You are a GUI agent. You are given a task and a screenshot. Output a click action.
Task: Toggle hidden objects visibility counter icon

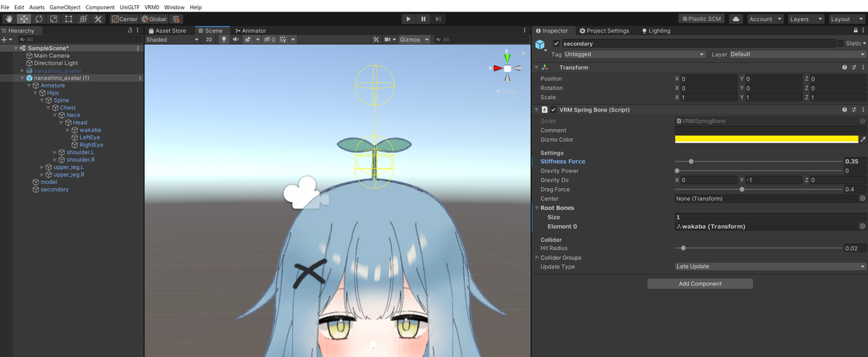(268, 40)
